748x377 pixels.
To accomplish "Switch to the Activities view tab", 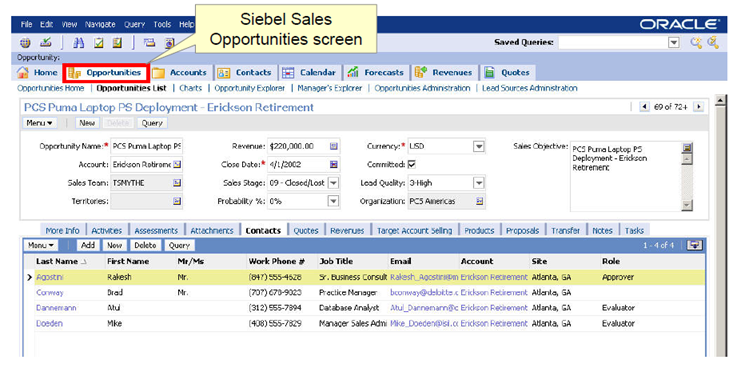I will pos(107,230).
